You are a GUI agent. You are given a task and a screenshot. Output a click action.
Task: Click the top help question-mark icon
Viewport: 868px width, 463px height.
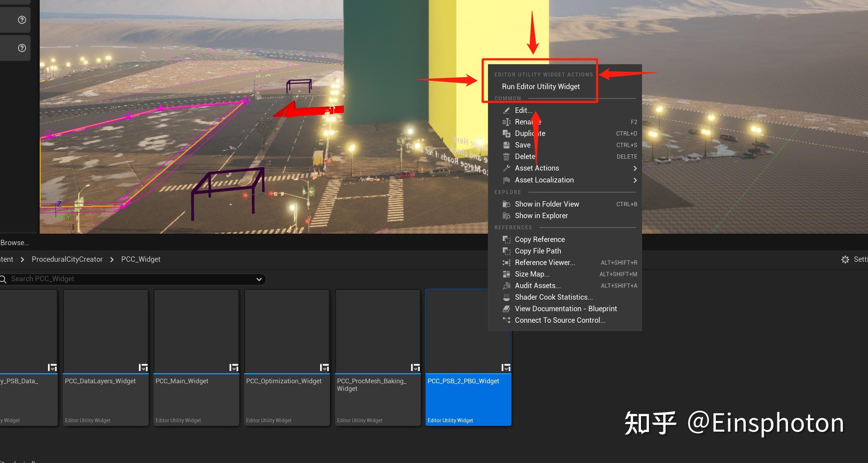click(22, 20)
